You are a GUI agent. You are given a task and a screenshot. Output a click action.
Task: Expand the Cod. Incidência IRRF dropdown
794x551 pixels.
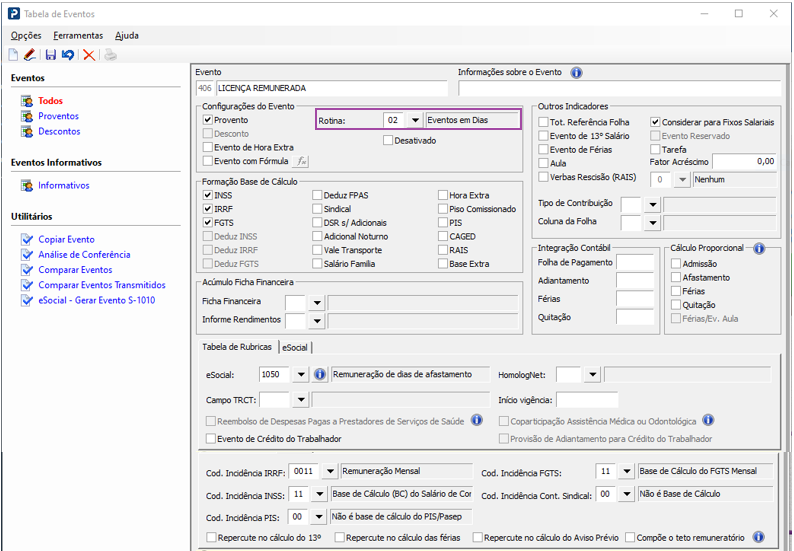[328, 471]
